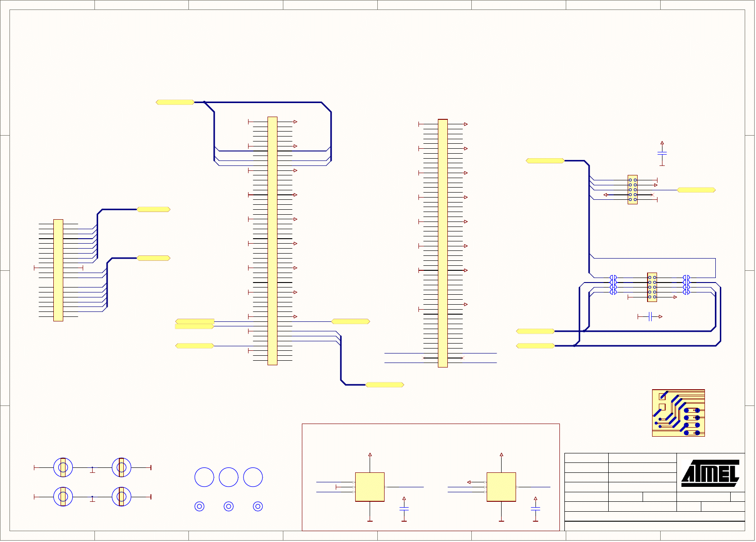The image size is (756, 542).
Task: Click the yellow port at the bottom center bus end
Action: 385,385
